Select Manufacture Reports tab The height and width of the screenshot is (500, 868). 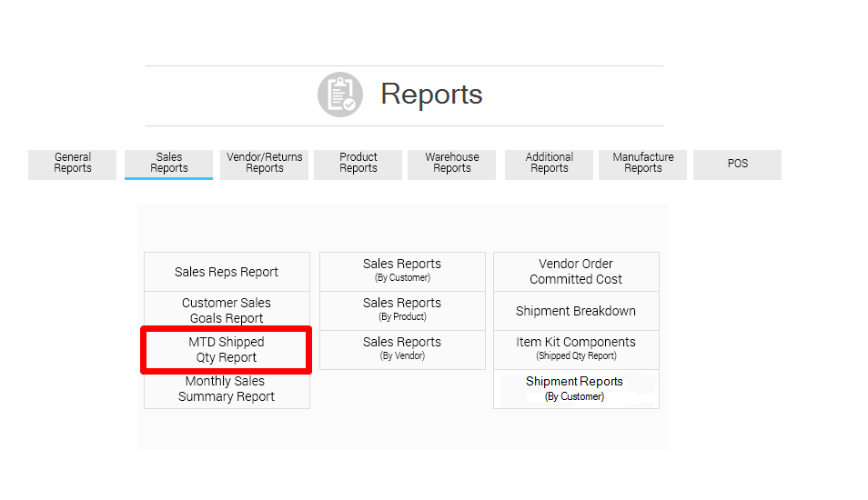[x=643, y=164]
